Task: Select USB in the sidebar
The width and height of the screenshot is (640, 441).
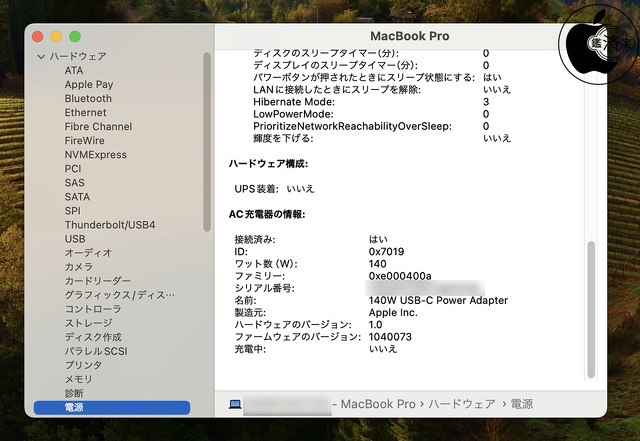Action: click(x=75, y=239)
